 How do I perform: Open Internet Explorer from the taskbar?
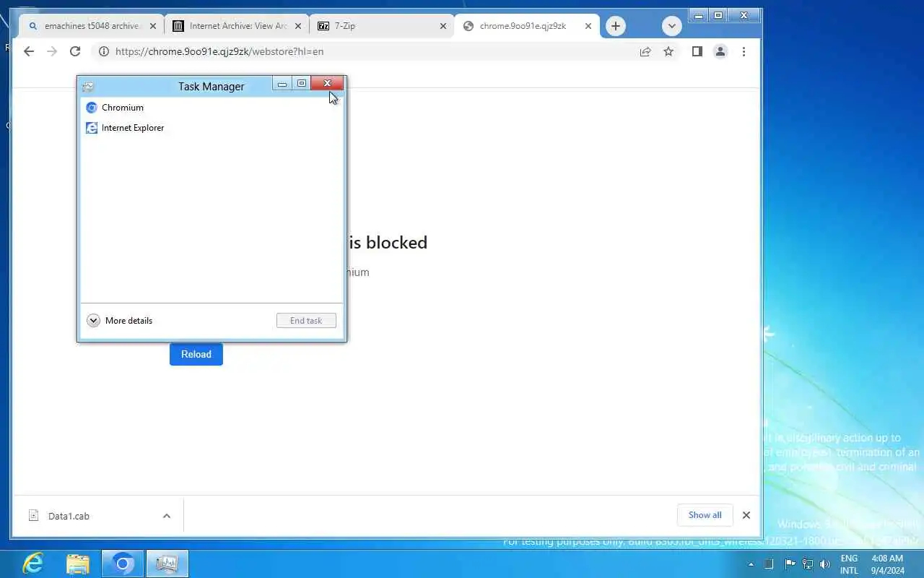point(33,564)
